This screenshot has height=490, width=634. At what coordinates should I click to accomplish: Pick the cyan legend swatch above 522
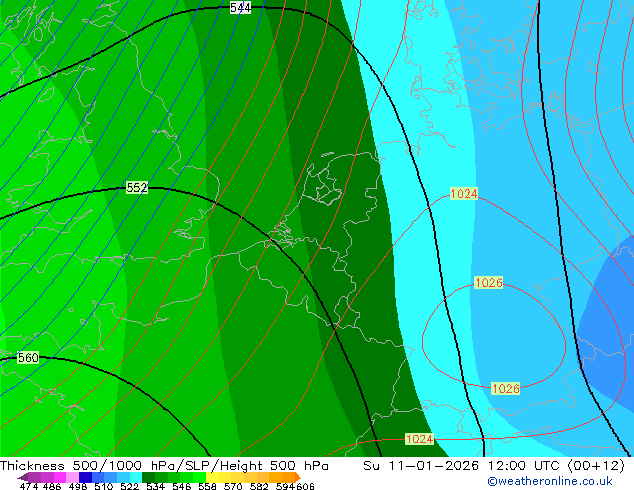(x=136, y=477)
